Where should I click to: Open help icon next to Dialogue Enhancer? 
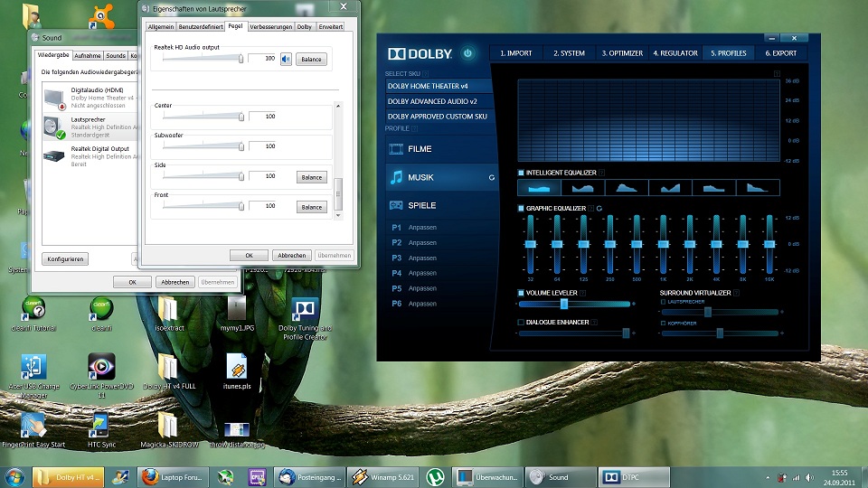click(x=594, y=322)
